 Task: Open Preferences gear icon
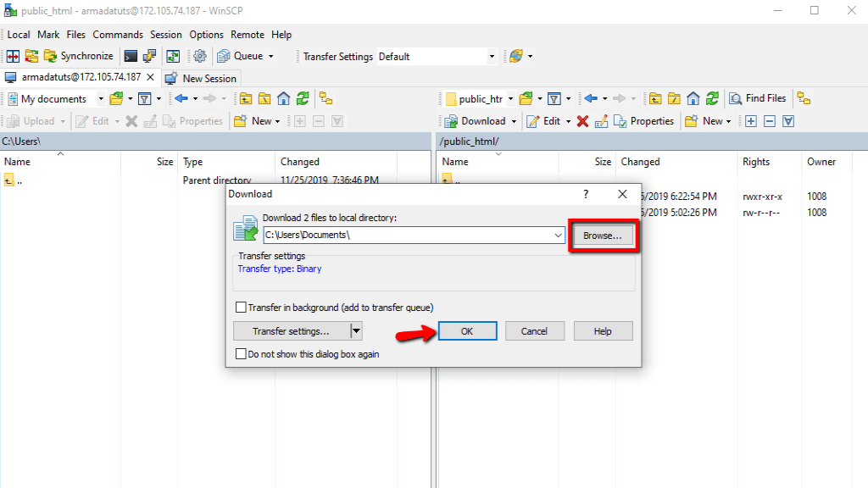(x=200, y=56)
